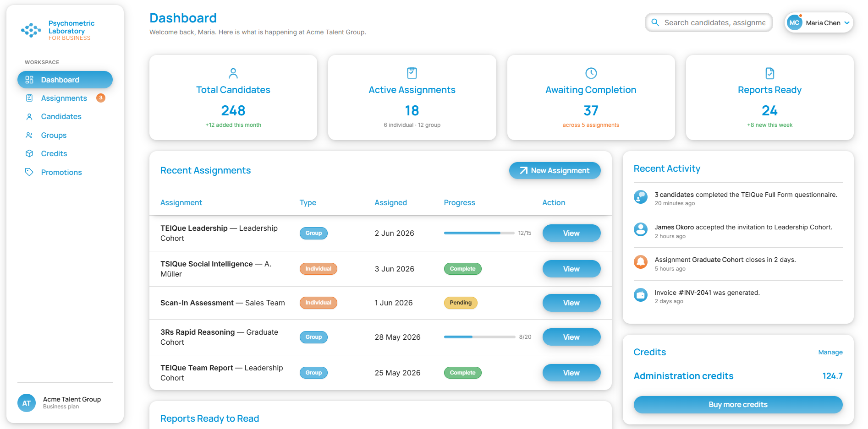Screen dimensions: 868x429
Task: Click the Reports Ready count 24
Action: coord(770,110)
